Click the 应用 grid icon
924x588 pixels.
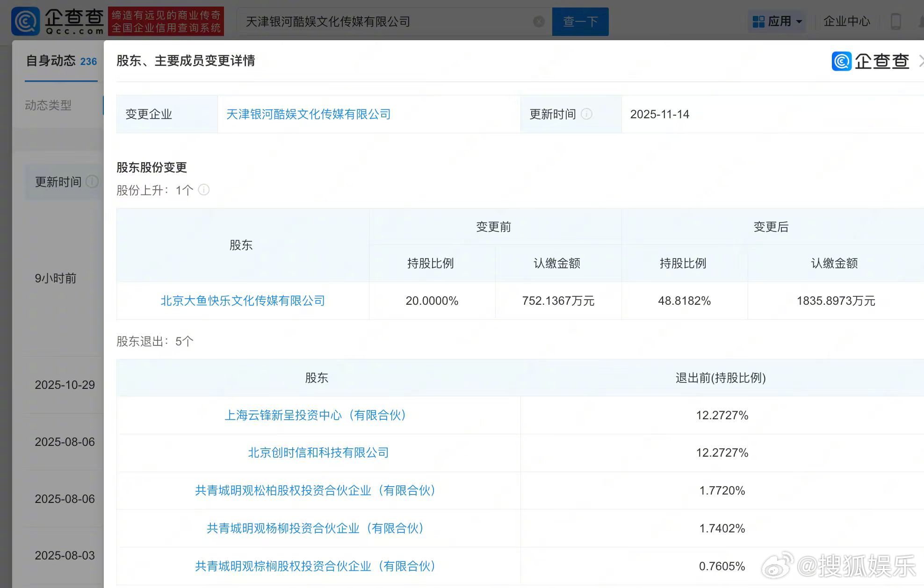coord(758,22)
